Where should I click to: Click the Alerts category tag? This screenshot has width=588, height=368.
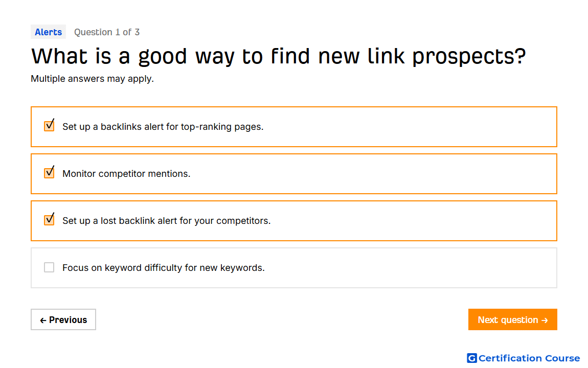click(x=49, y=32)
